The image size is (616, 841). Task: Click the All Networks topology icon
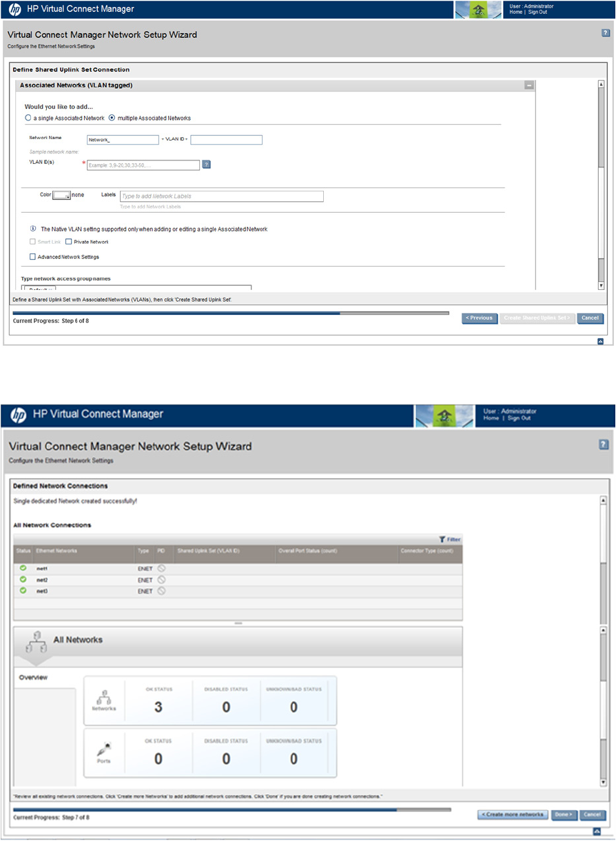35,642
